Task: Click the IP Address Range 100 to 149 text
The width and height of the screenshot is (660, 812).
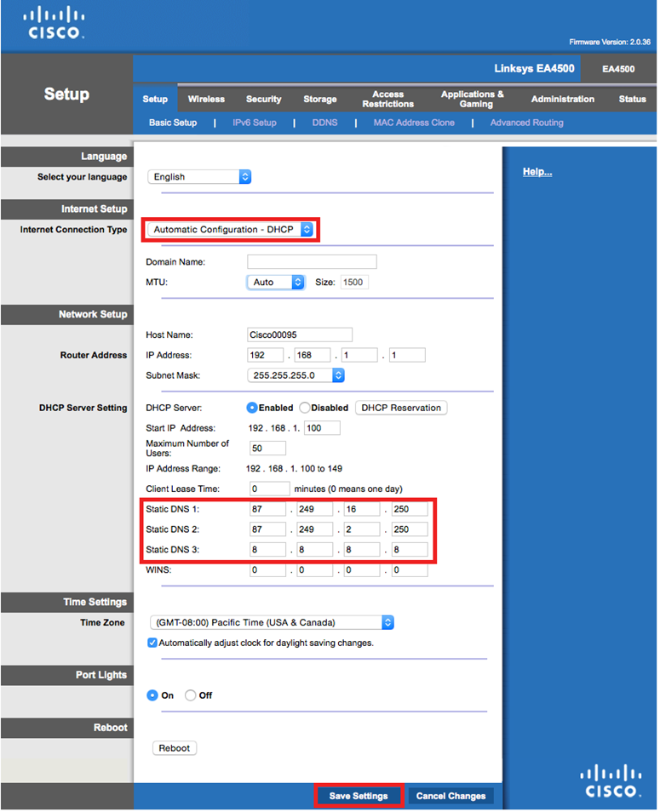Action: [295, 469]
